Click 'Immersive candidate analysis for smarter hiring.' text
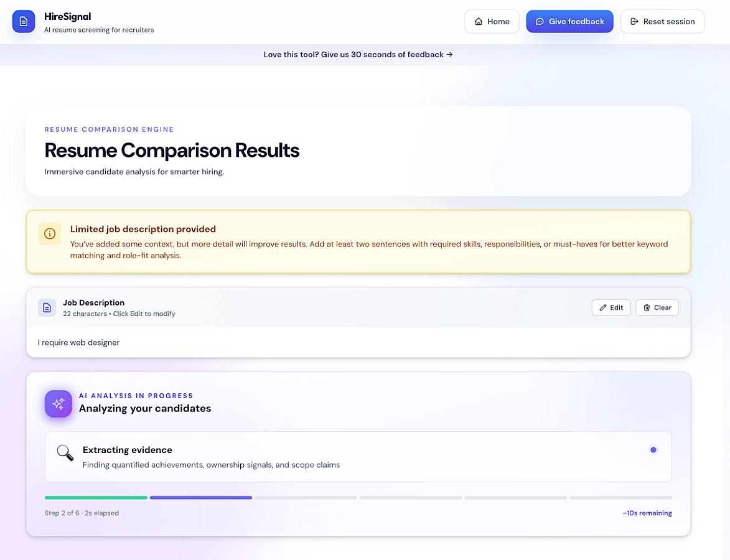This screenshot has height=560, width=730. (x=134, y=172)
